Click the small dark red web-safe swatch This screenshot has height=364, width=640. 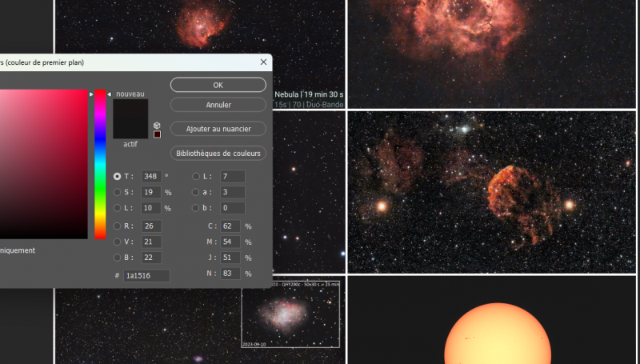[157, 134]
